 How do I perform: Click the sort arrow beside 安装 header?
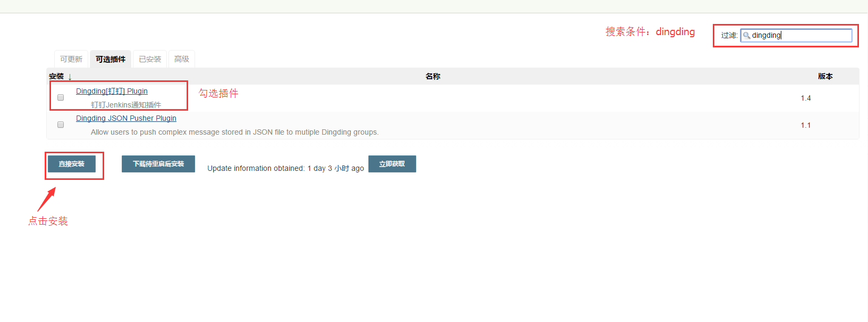click(70, 77)
